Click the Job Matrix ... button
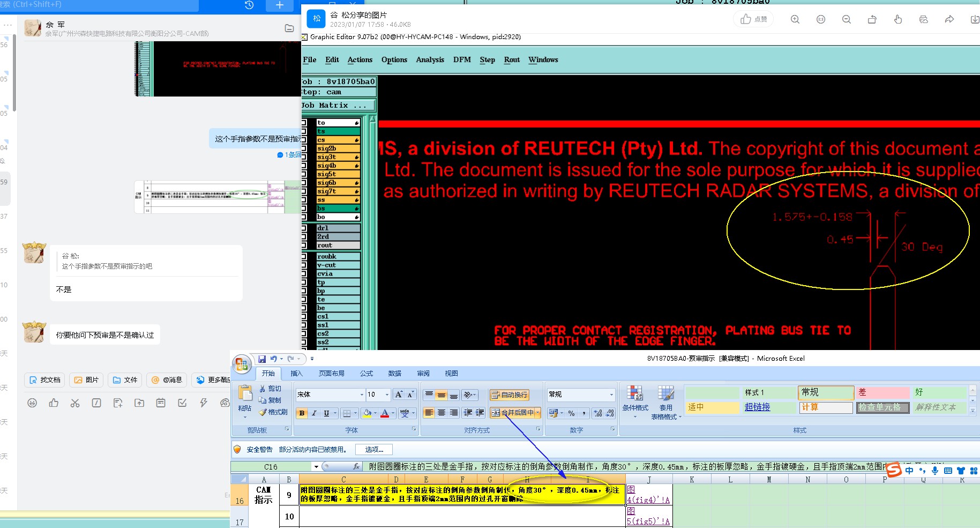The width and height of the screenshot is (980, 528). [339, 106]
